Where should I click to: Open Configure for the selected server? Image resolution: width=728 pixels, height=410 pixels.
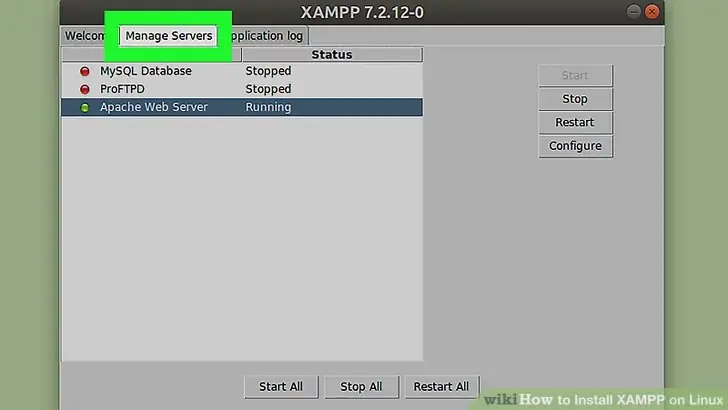pyautogui.click(x=575, y=146)
